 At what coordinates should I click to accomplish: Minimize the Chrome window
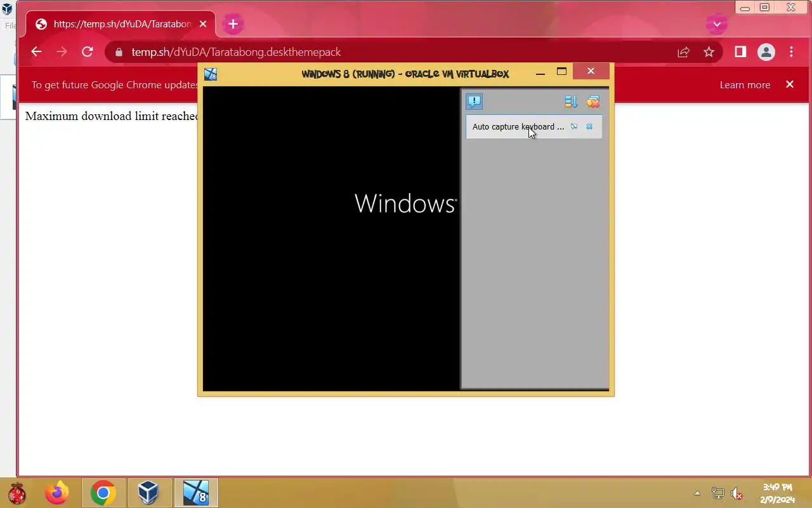point(745,8)
